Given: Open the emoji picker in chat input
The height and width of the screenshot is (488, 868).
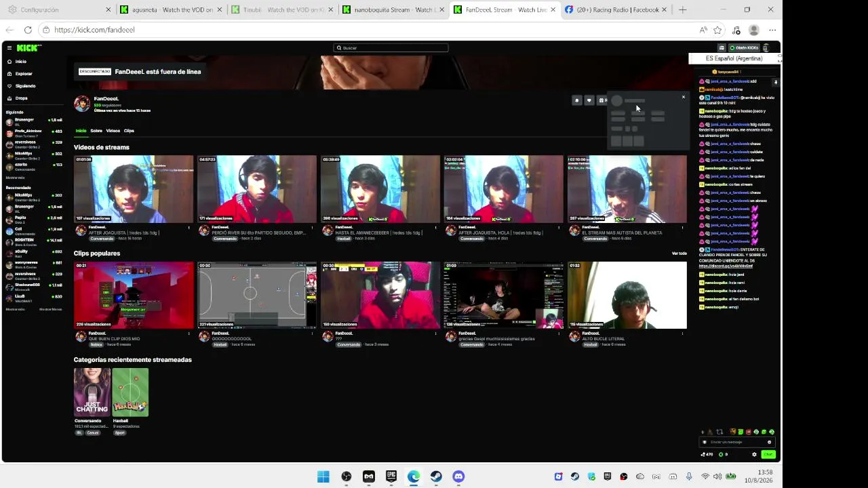Looking at the screenshot, I should tap(769, 442).
